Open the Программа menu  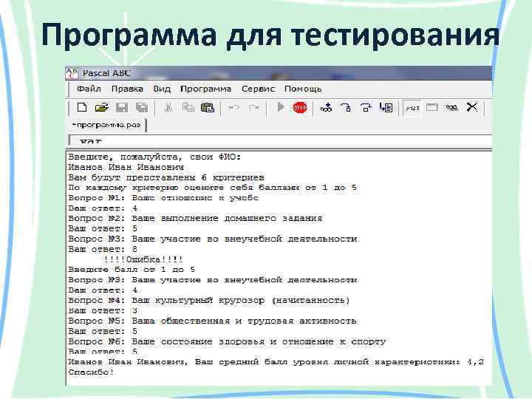pos(205,89)
